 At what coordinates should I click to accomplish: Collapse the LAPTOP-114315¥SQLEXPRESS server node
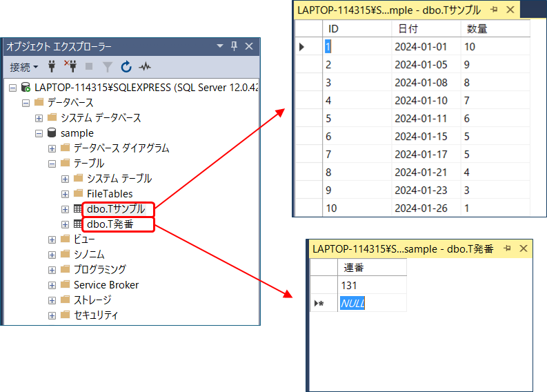(x=12, y=88)
